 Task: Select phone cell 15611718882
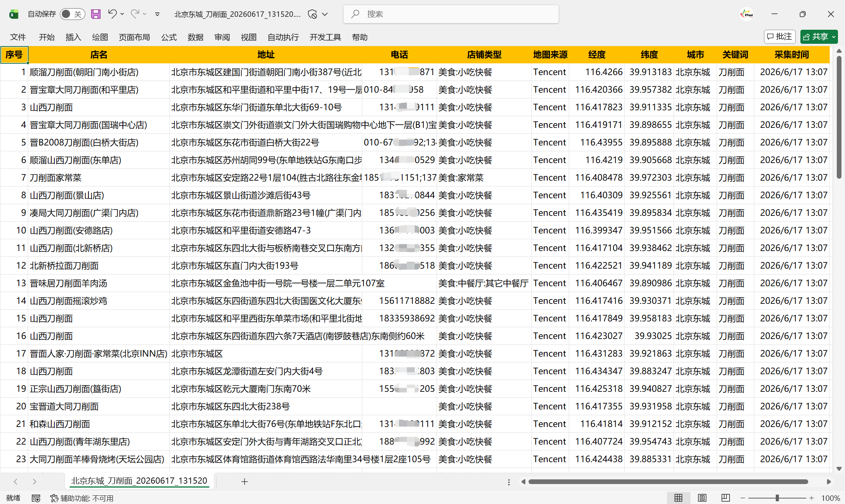pyautogui.click(x=399, y=301)
